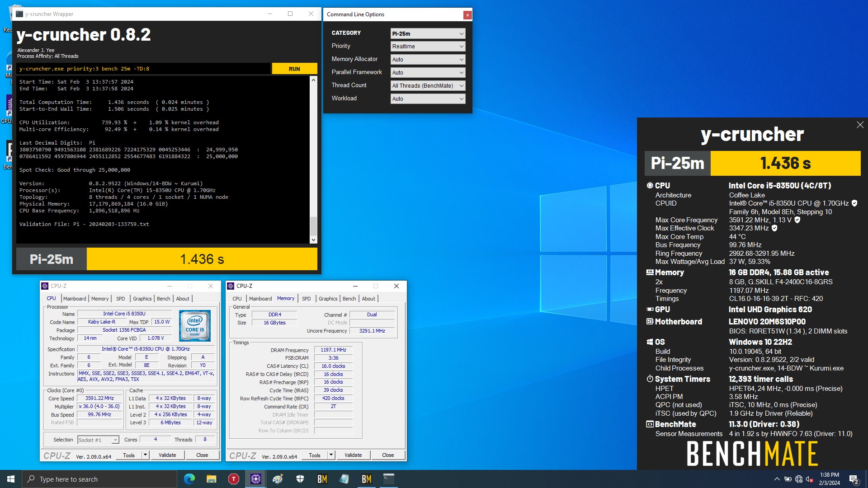Click the CPU chip icon in BenchMate panel
The width and height of the screenshot is (868, 488).
(650, 185)
